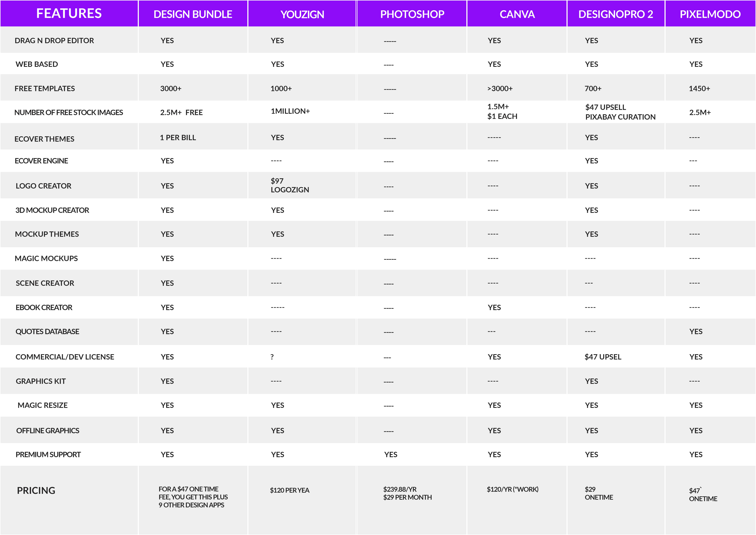Select the '$120 PER YEA' Youzign pricing
This screenshot has height=535, width=756.
coord(290,490)
